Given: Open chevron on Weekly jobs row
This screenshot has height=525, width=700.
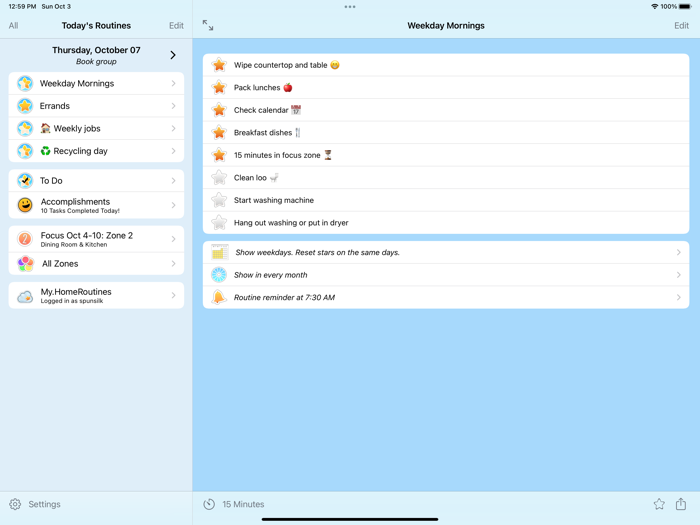Looking at the screenshot, I should (174, 129).
